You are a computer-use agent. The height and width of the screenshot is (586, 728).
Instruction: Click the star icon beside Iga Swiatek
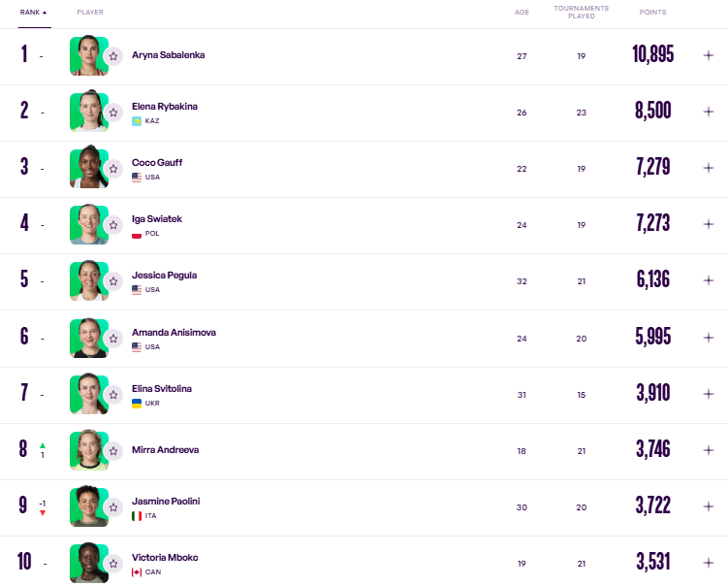(x=113, y=225)
